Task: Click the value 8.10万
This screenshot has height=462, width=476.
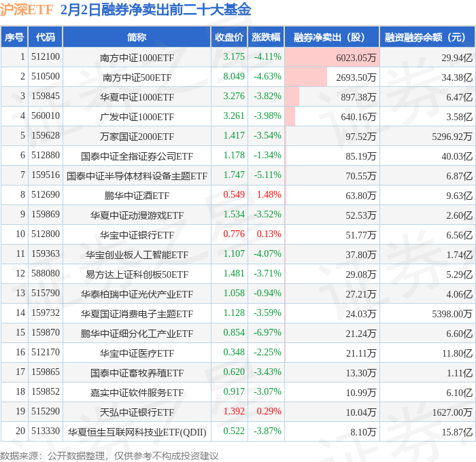Action: (x=363, y=432)
